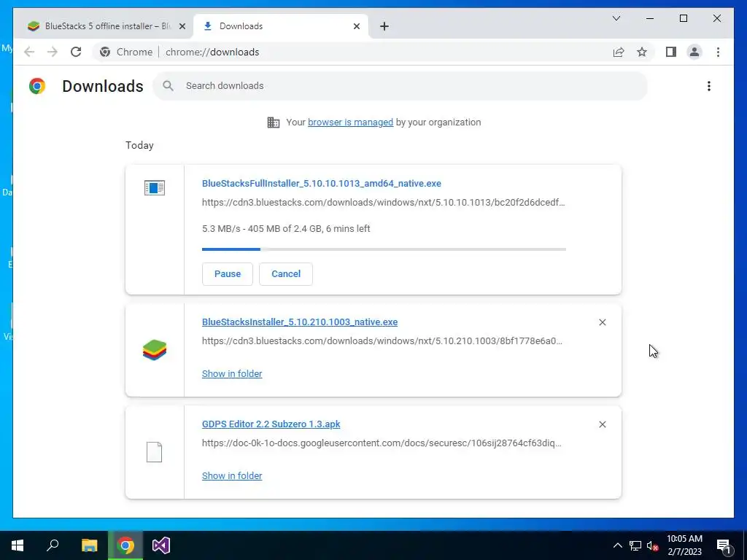Open Chrome's three-dot main menu

(x=718, y=52)
